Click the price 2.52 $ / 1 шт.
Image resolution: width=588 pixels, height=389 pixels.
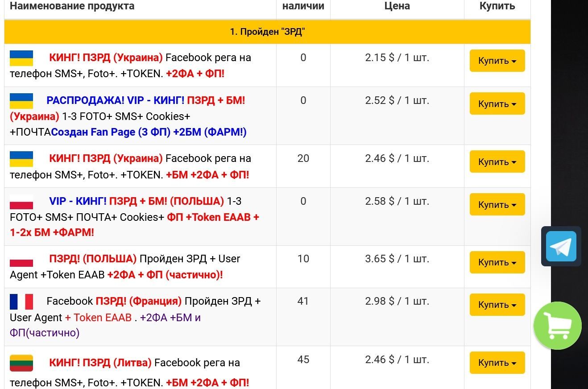pyautogui.click(x=397, y=100)
